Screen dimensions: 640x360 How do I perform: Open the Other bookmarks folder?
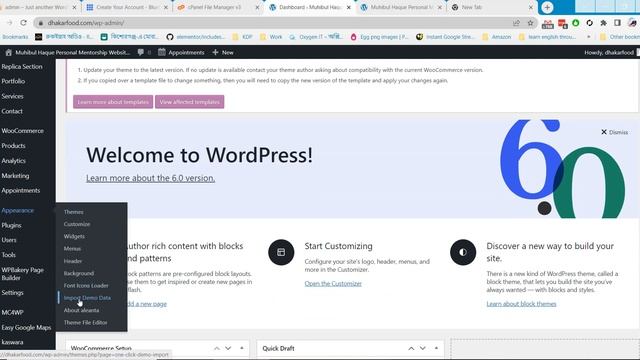[x=619, y=37]
